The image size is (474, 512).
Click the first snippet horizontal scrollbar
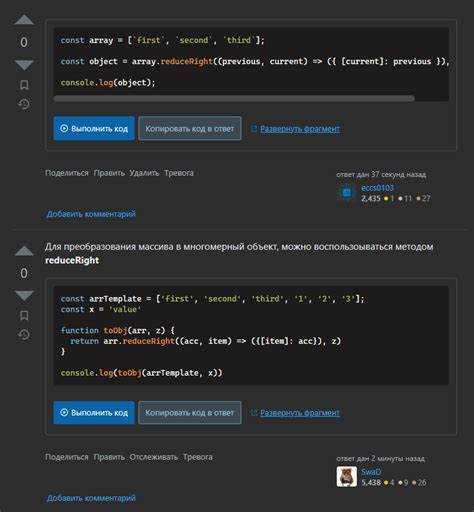click(234, 98)
